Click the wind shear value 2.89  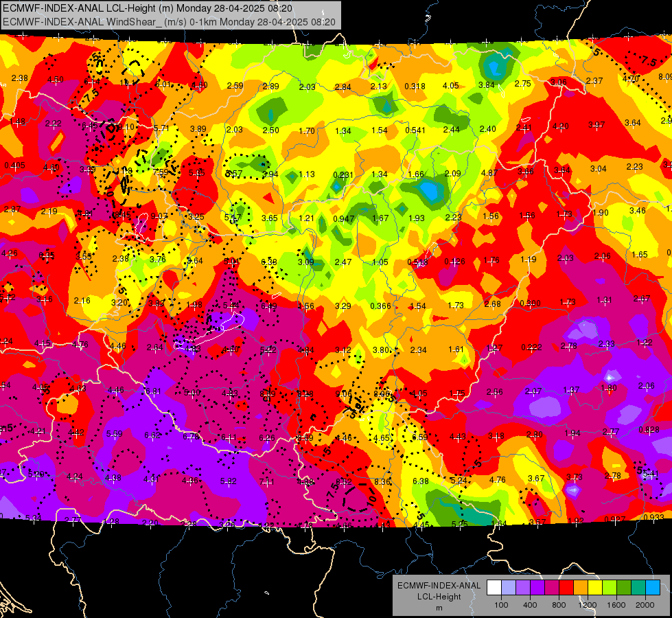[271, 87]
